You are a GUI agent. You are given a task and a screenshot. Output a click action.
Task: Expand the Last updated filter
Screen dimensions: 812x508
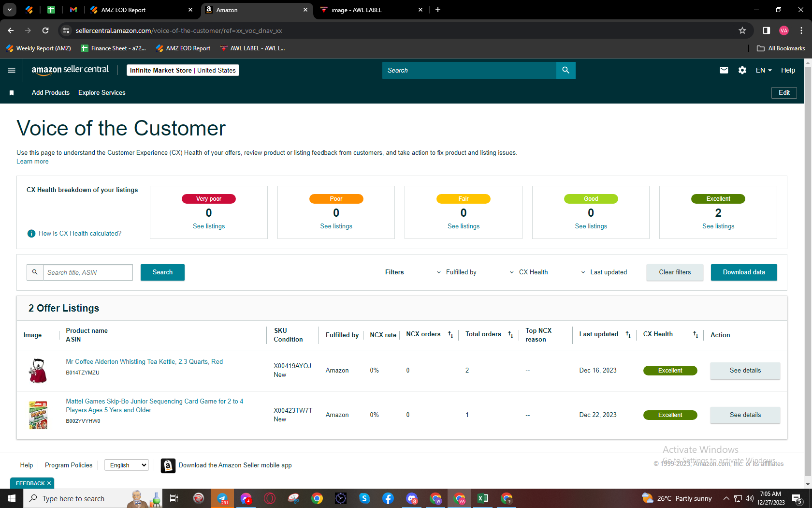[x=604, y=272]
